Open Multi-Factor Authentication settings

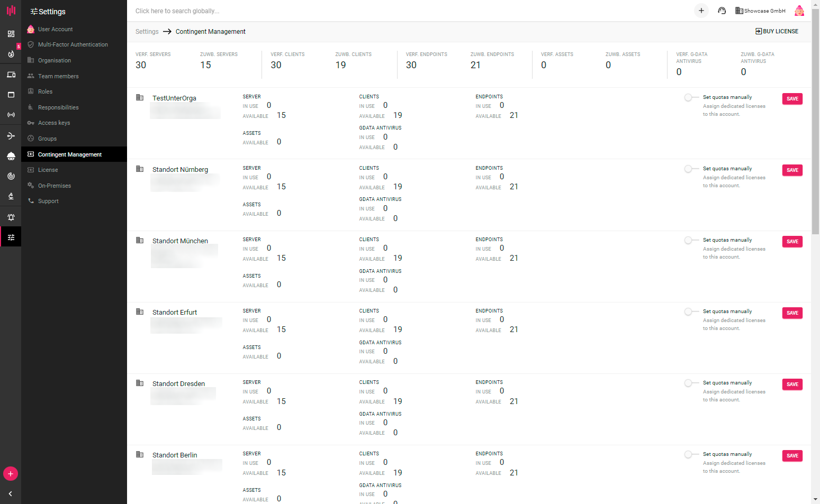point(73,44)
